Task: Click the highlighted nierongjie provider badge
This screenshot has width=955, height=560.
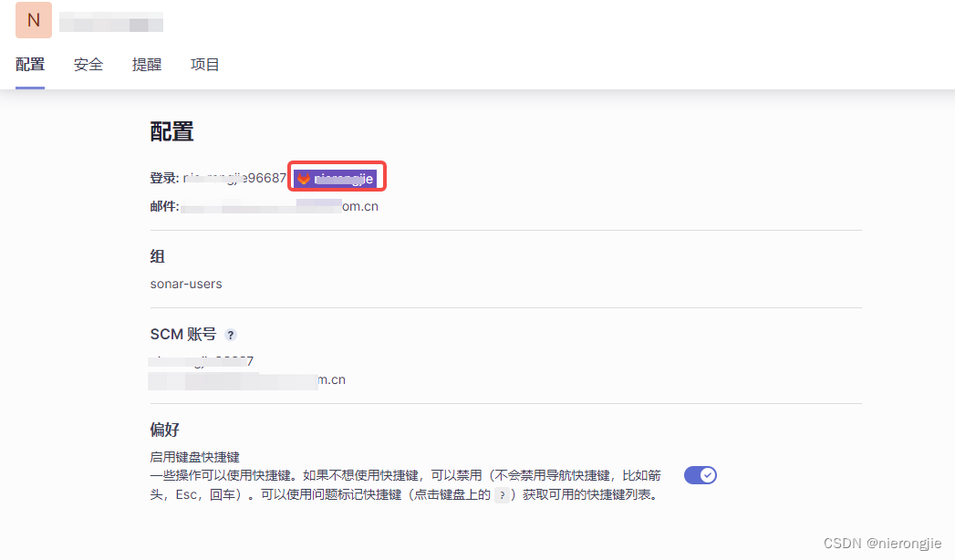Action: [337, 178]
